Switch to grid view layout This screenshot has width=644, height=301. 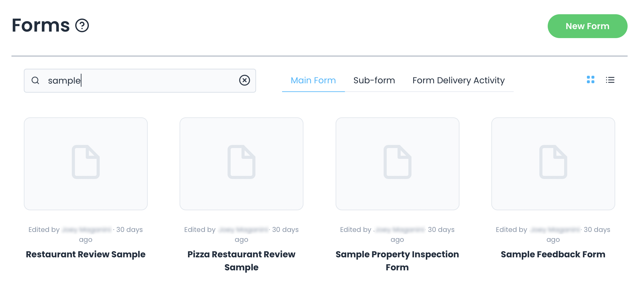pyautogui.click(x=590, y=80)
